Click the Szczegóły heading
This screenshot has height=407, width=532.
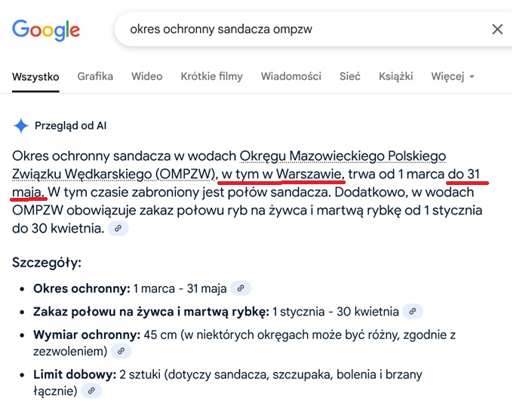pos(47,263)
